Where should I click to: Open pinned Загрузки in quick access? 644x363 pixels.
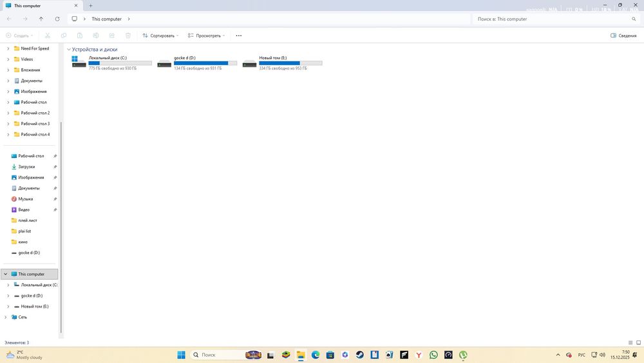pyautogui.click(x=26, y=167)
